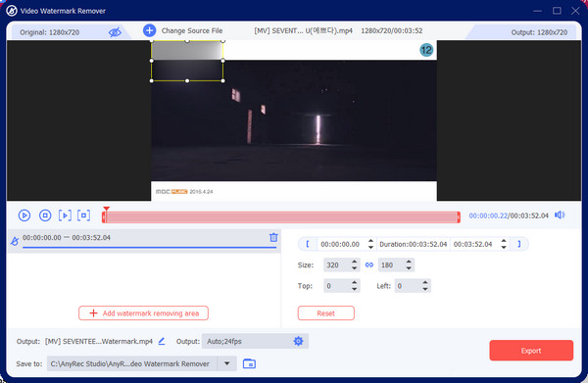Increase width value with up arrow
The image size is (588, 383).
pyautogui.click(x=355, y=262)
